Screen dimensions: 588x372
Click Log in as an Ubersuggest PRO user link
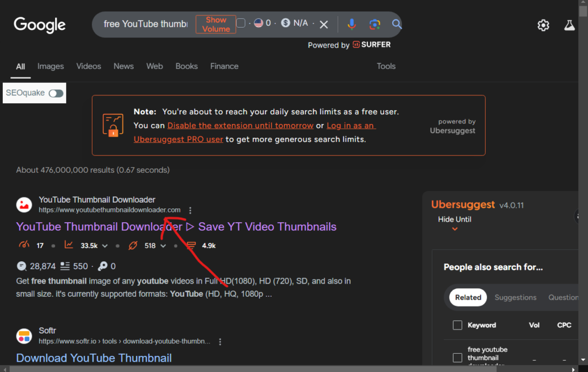254,133
